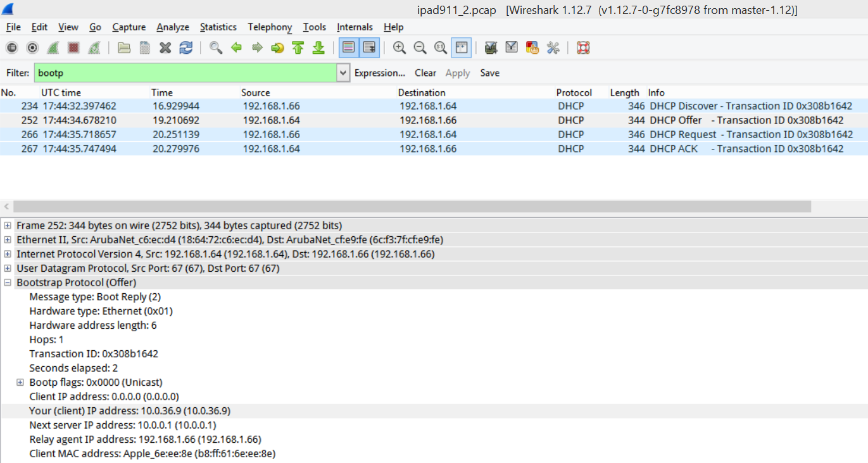Image resolution: width=868 pixels, height=463 pixels.
Task: Save the current filter
Action: pyautogui.click(x=490, y=73)
